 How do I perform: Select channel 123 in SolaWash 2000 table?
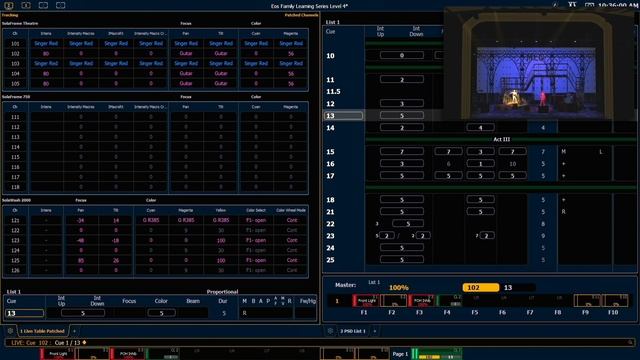coord(15,240)
